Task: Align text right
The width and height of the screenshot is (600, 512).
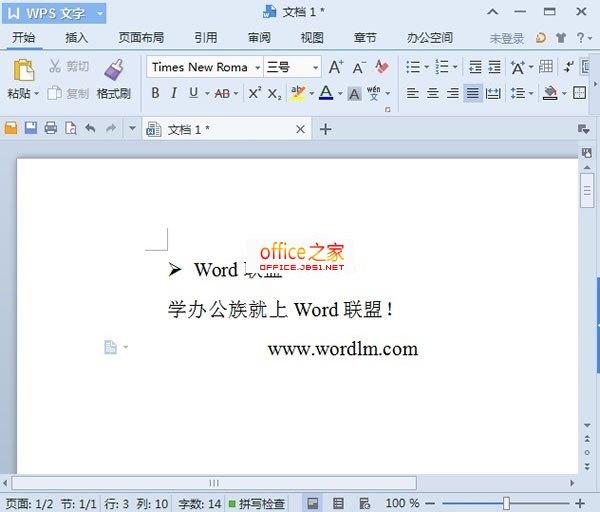Action: 453,93
